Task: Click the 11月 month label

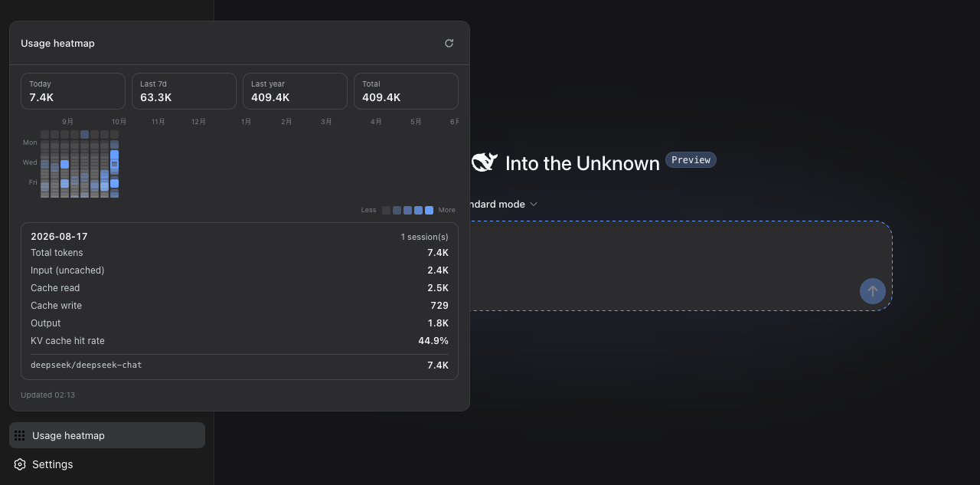Action: (158, 122)
